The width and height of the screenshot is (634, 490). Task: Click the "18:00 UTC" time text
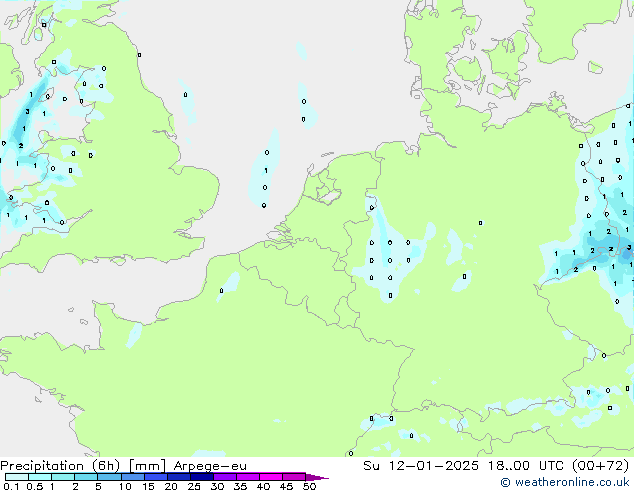(525, 466)
